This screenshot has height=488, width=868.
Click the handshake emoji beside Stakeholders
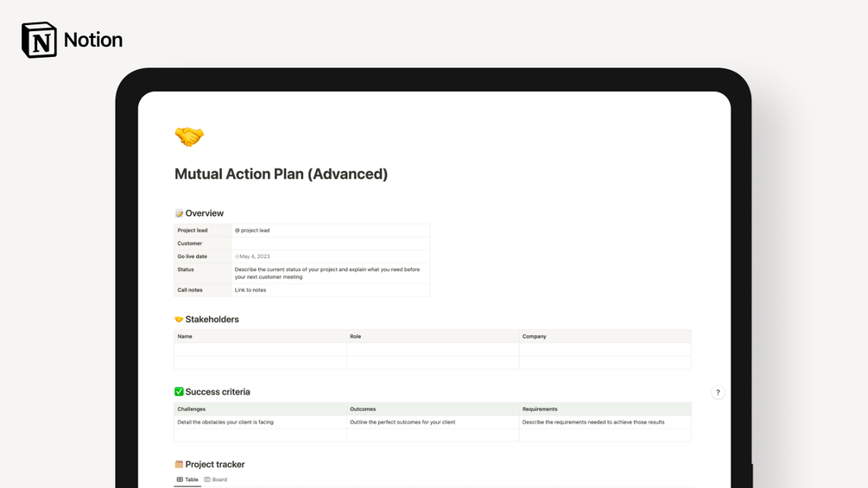pyautogui.click(x=179, y=320)
